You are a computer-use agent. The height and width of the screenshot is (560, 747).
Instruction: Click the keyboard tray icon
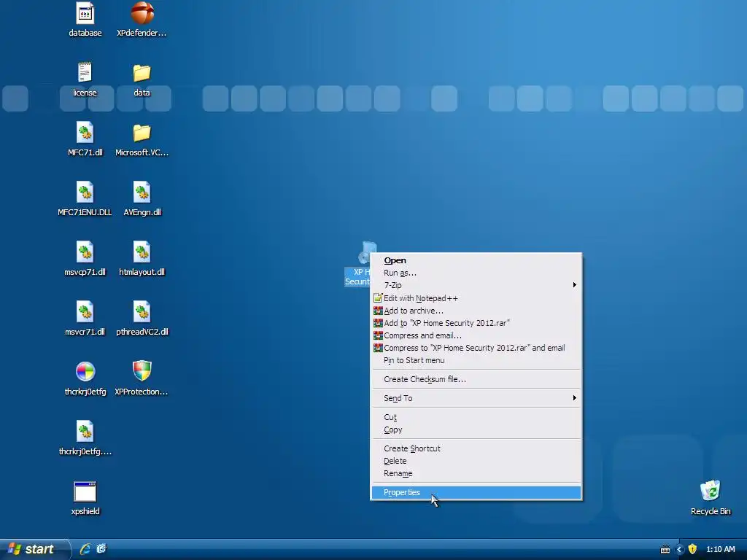point(665,550)
